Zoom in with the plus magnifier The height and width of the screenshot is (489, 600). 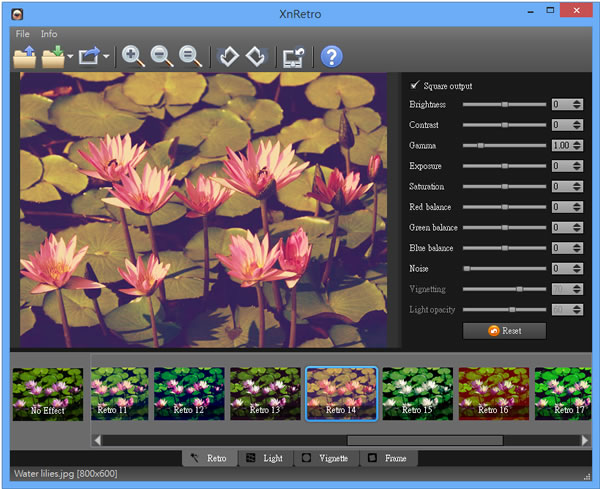[x=133, y=57]
